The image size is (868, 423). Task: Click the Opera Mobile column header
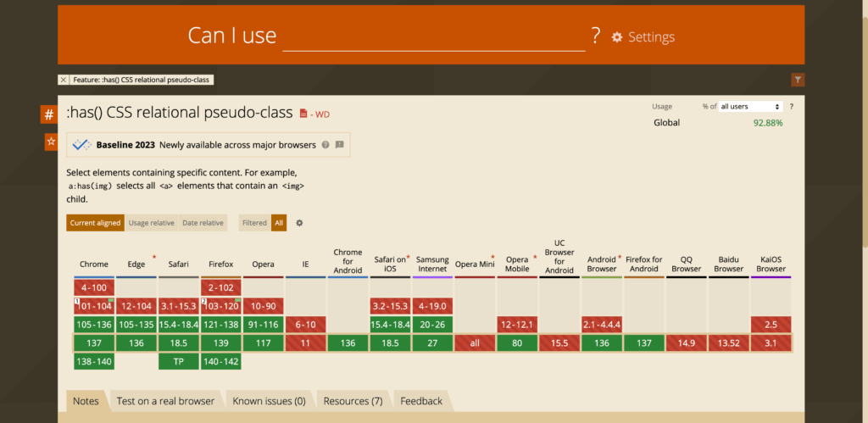click(517, 264)
